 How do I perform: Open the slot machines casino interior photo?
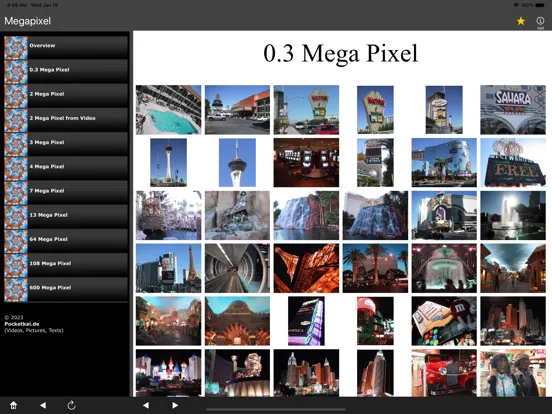306,162
